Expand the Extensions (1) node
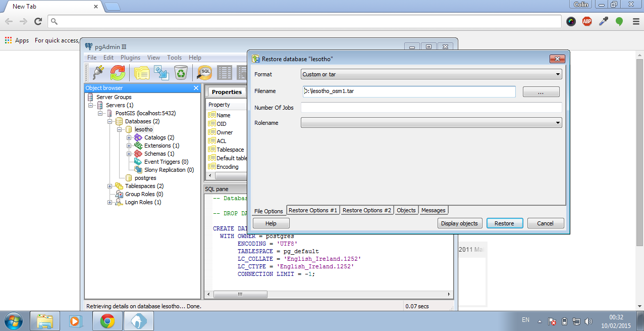644x331 pixels. [x=129, y=146]
